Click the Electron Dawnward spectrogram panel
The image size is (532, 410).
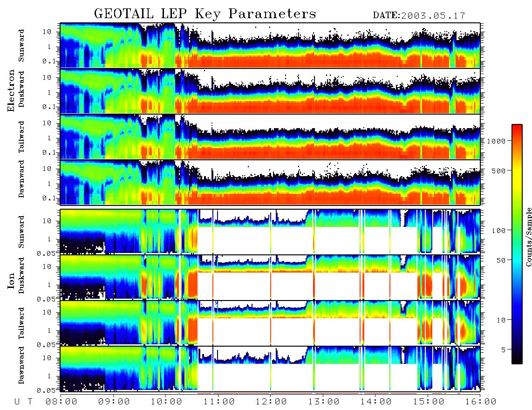click(270, 182)
